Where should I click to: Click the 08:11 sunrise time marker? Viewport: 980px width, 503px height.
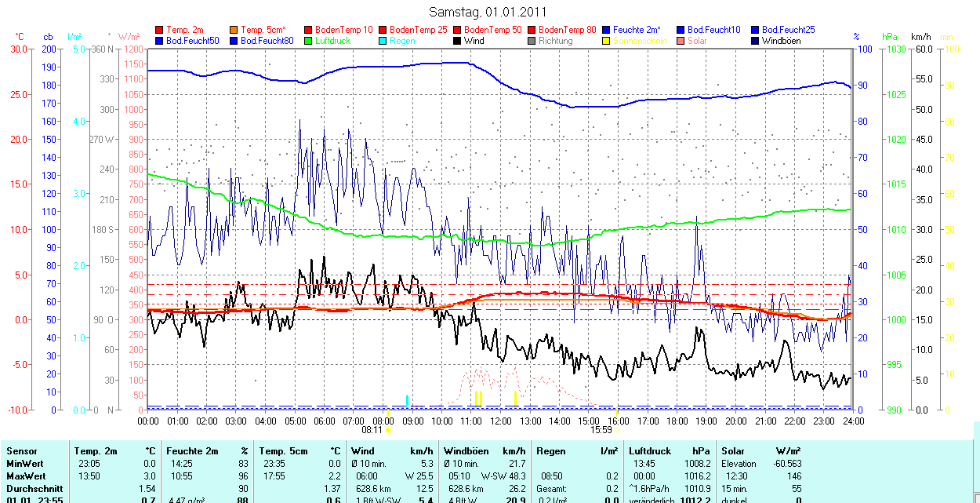tap(372, 430)
